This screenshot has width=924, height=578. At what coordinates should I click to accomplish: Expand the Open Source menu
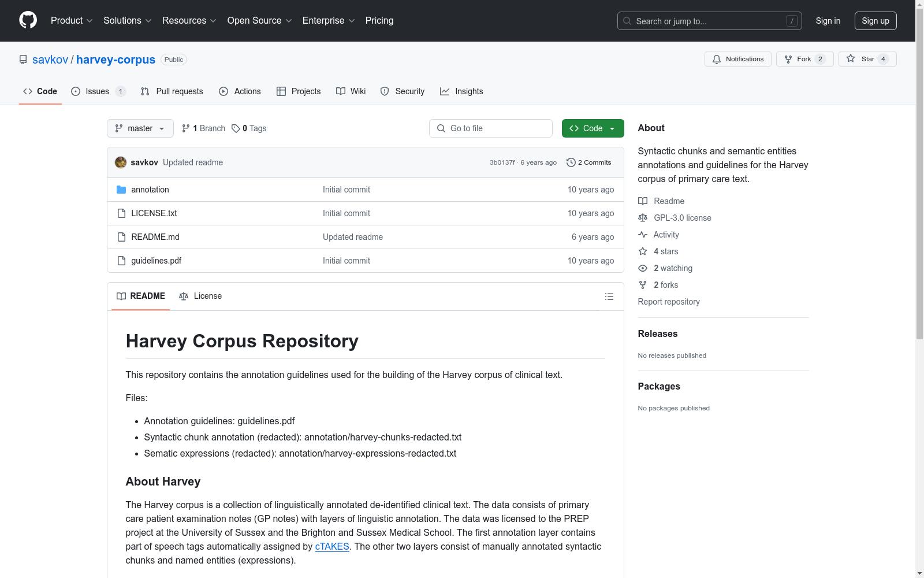(260, 21)
